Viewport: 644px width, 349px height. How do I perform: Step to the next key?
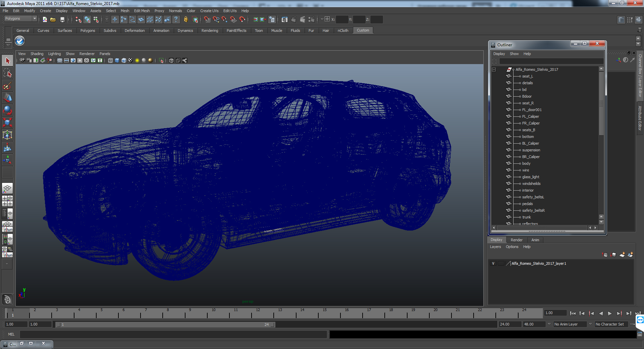(619, 313)
